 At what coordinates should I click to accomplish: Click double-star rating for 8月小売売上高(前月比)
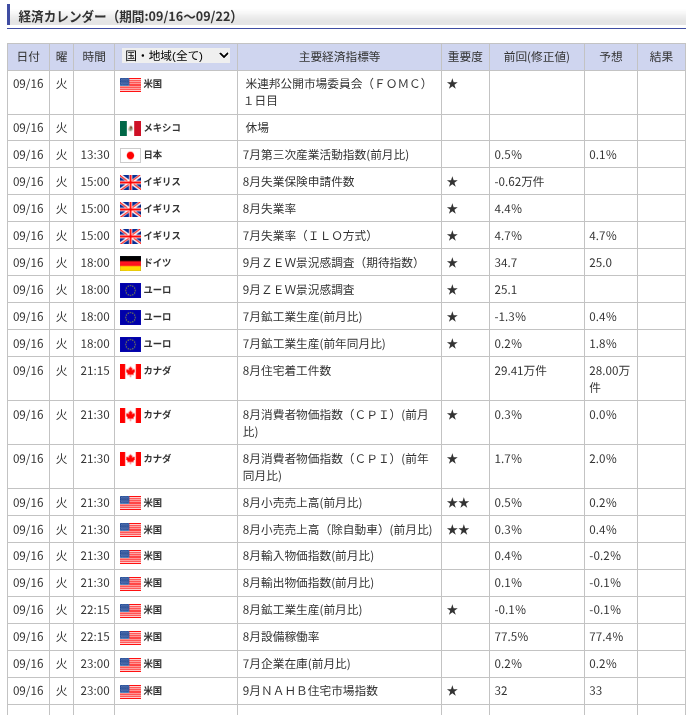click(458, 503)
